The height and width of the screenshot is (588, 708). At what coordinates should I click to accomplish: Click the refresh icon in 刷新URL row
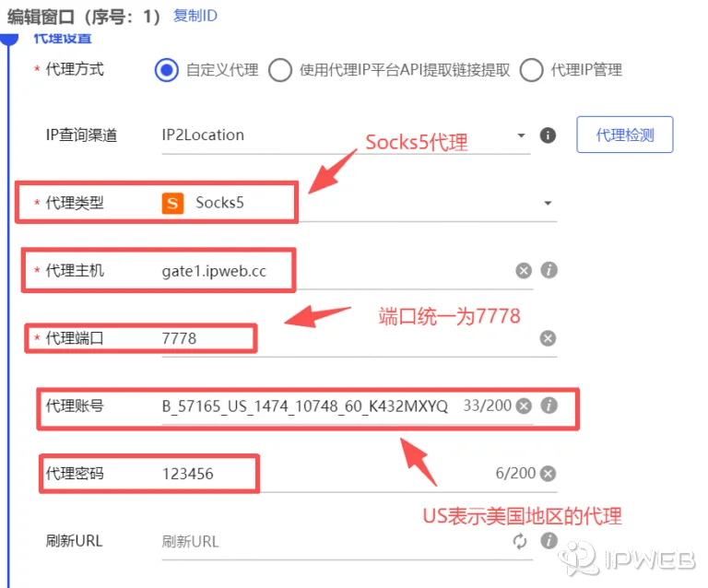click(520, 541)
